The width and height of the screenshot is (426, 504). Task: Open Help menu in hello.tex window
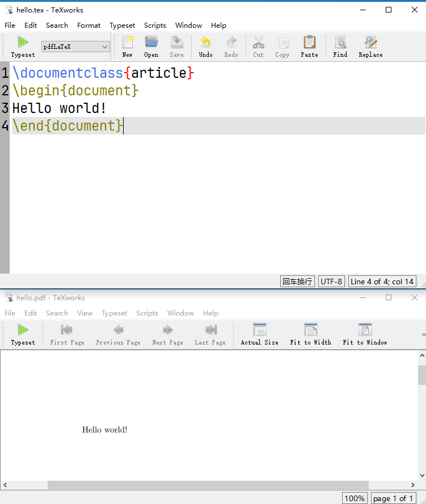(x=218, y=26)
